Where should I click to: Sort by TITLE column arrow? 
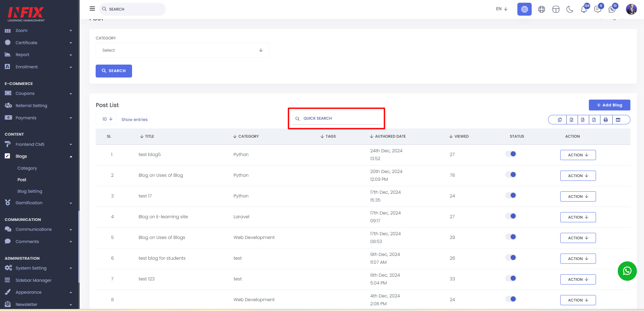[x=142, y=136]
